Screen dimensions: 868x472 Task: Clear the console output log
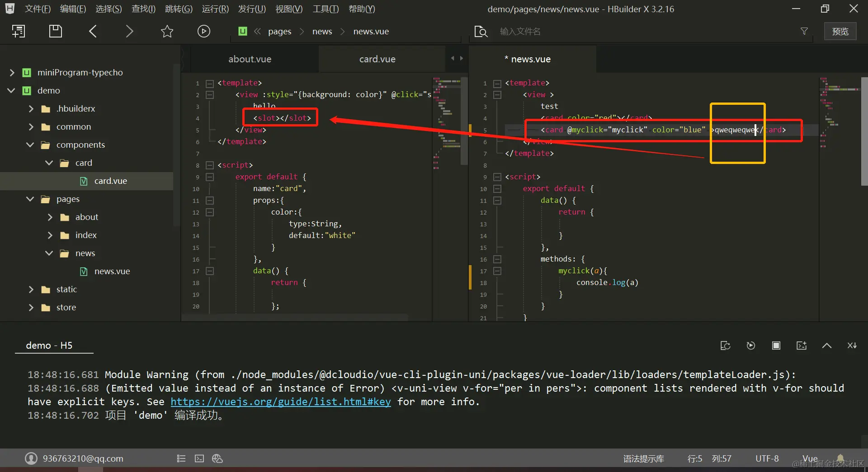[x=802, y=346]
